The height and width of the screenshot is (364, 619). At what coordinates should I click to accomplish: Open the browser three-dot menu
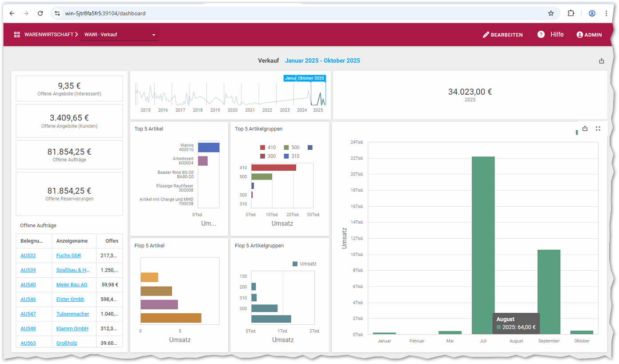coord(606,13)
